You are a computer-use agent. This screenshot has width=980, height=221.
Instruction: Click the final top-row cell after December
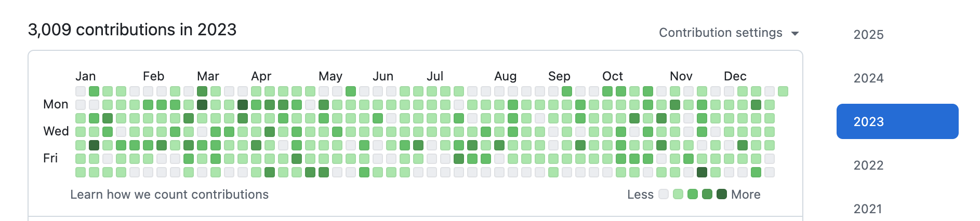click(783, 91)
